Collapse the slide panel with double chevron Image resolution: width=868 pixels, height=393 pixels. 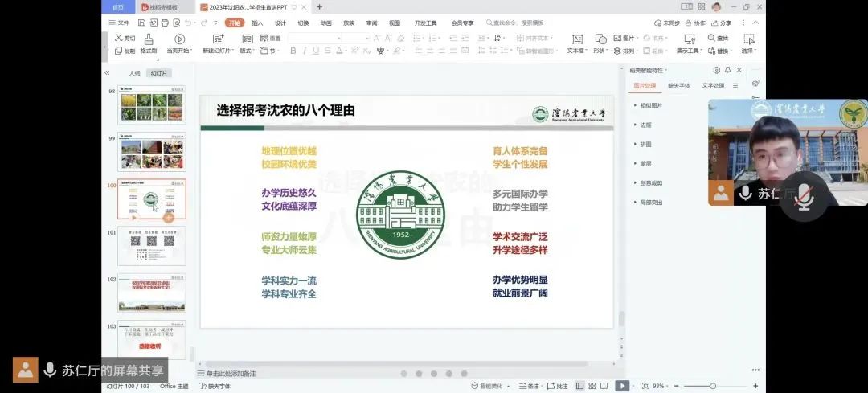(107, 73)
